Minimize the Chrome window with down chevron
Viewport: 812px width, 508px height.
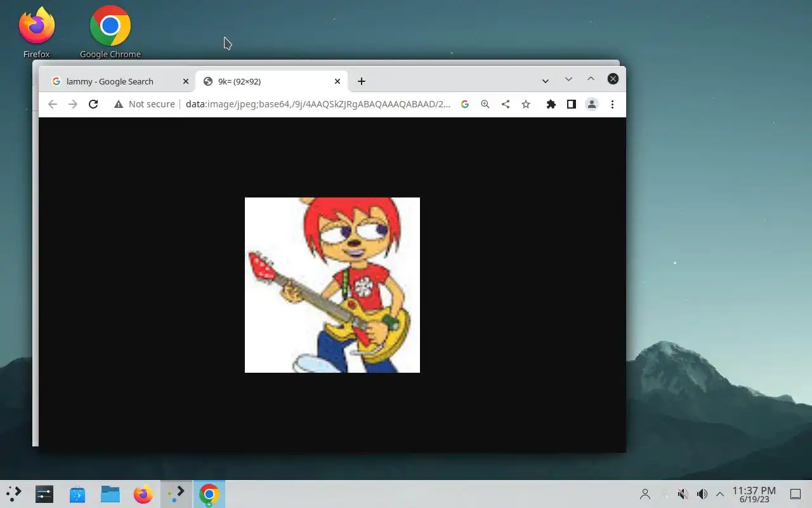[568, 79]
